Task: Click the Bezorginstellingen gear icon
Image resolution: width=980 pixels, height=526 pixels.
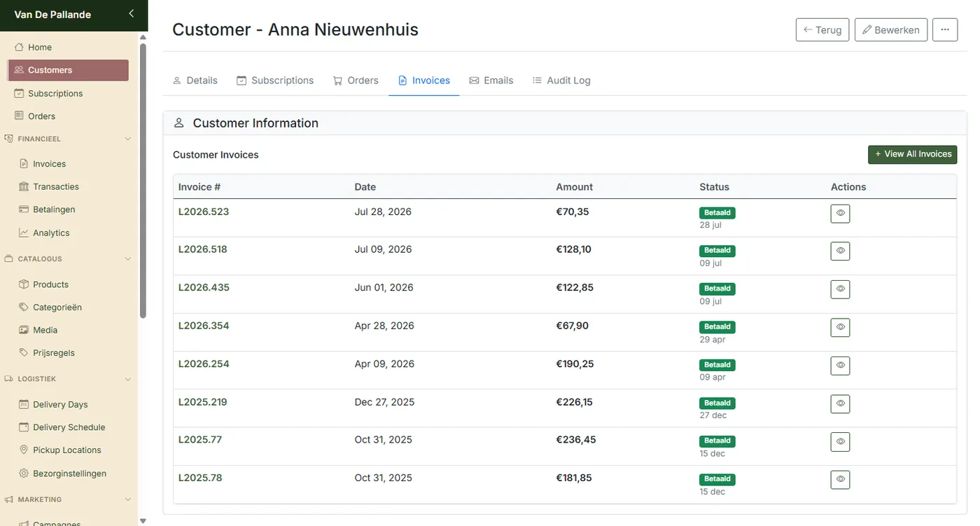Action: tap(24, 473)
